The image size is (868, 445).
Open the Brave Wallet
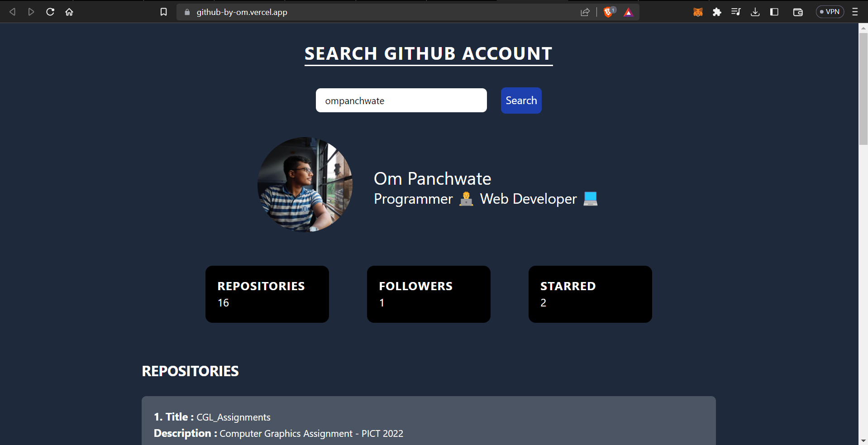click(x=798, y=12)
